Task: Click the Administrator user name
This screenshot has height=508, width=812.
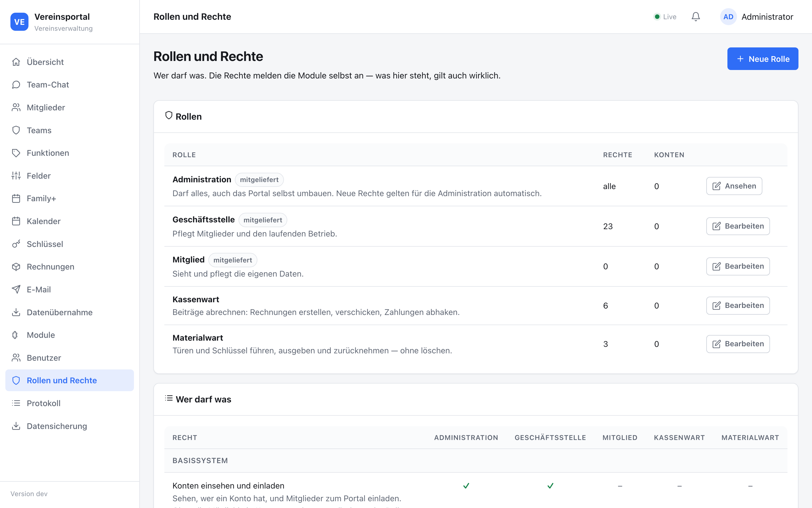Action: (767, 17)
